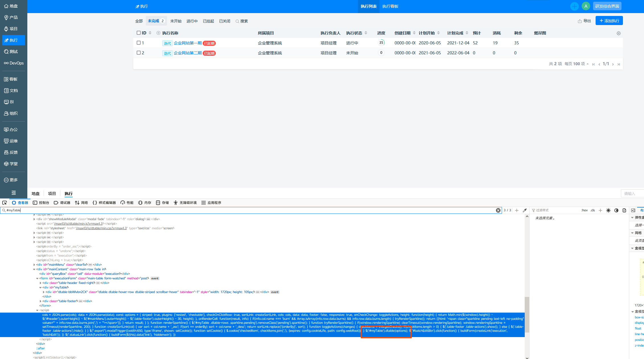Image resolution: width=644 pixels, height=359 pixels.
Task: Open the 每页 100 项 page size dropdown
Action: pyautogui.click(x=577, y=64)
